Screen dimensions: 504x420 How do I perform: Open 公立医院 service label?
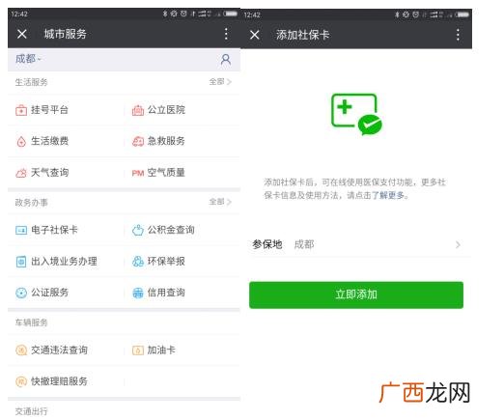pyautogui.click(x=166, y=110)
